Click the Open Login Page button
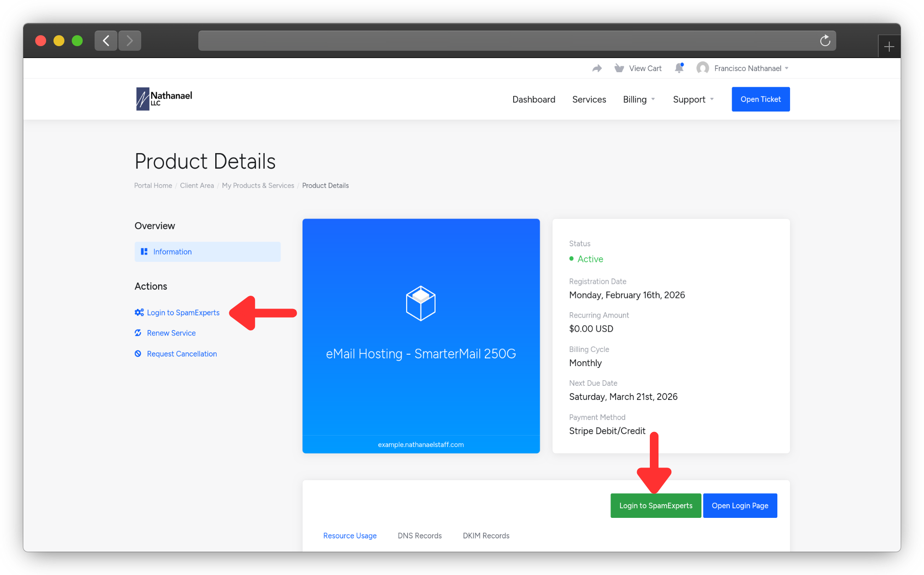The image size is (924, 575). [740, 506]
